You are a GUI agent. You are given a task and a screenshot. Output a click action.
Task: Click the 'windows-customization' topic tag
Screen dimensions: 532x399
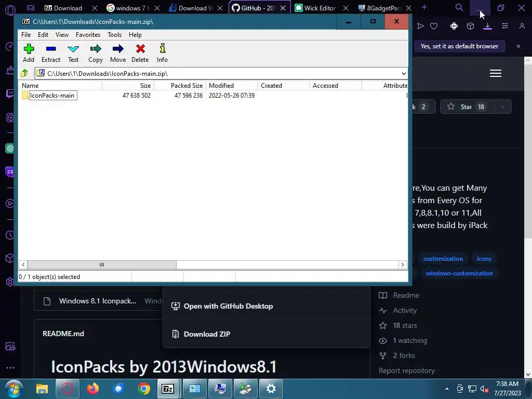(x=459, y=273)
